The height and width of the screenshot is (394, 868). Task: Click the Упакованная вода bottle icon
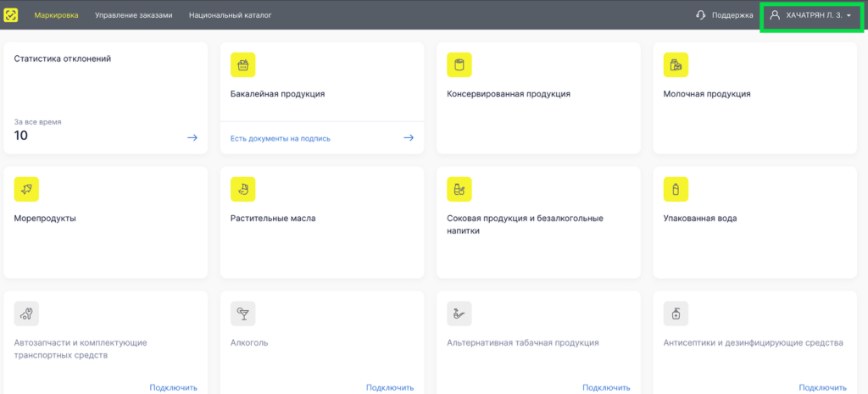click(676, 190)
